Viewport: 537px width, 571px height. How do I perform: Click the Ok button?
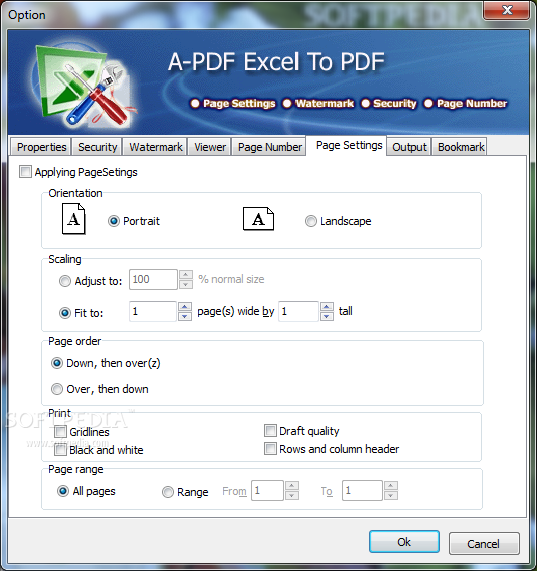click(x=404, y=542)
